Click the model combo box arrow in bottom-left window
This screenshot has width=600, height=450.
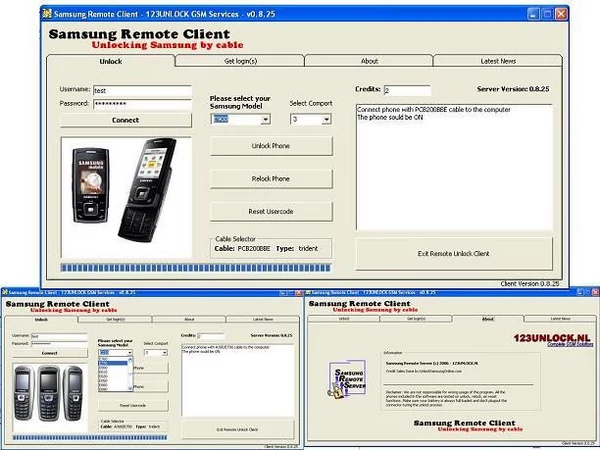(130, 353)
